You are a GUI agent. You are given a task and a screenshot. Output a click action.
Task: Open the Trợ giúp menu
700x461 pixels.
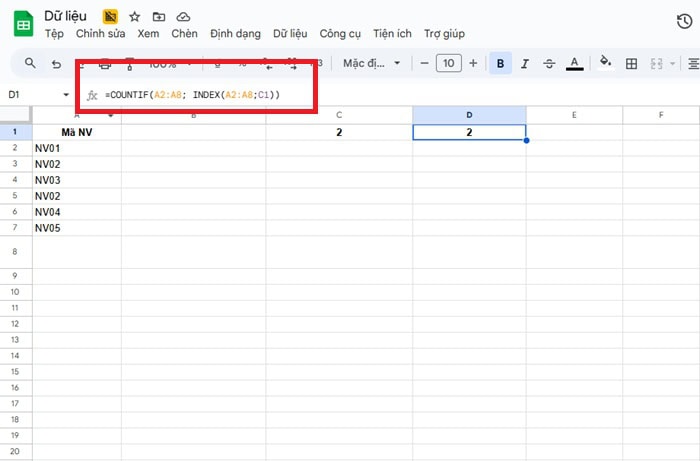(444, 33)
